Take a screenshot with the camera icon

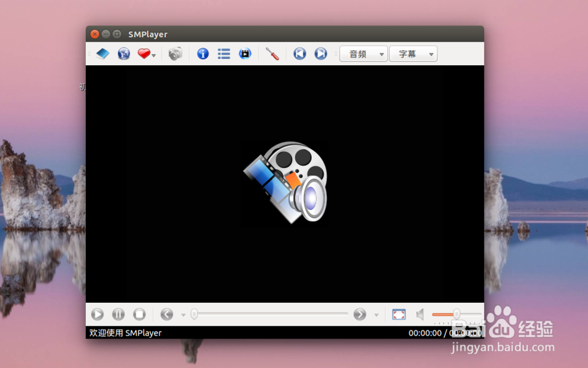[x=175, y=54]
